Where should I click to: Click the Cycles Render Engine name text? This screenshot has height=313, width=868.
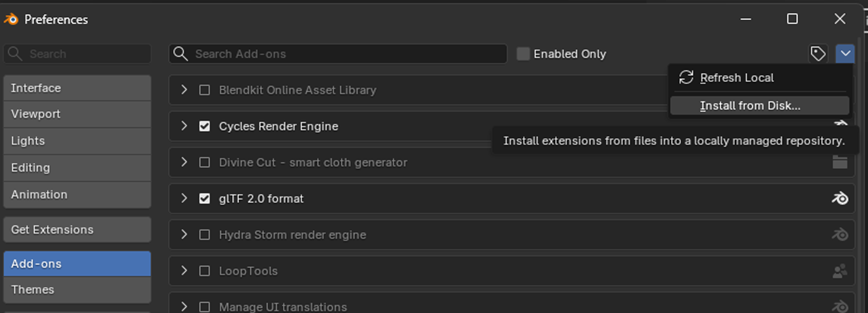pos(278,126)
